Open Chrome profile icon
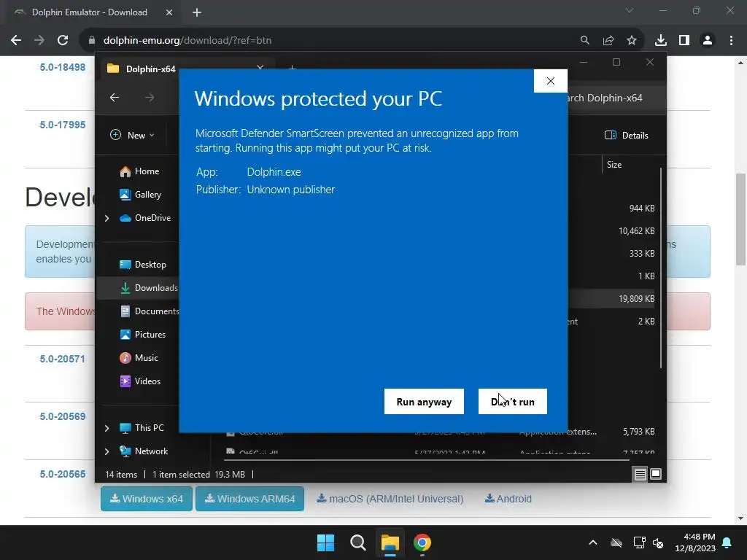Screen dimensions: 747x560 tap(708, 41)
